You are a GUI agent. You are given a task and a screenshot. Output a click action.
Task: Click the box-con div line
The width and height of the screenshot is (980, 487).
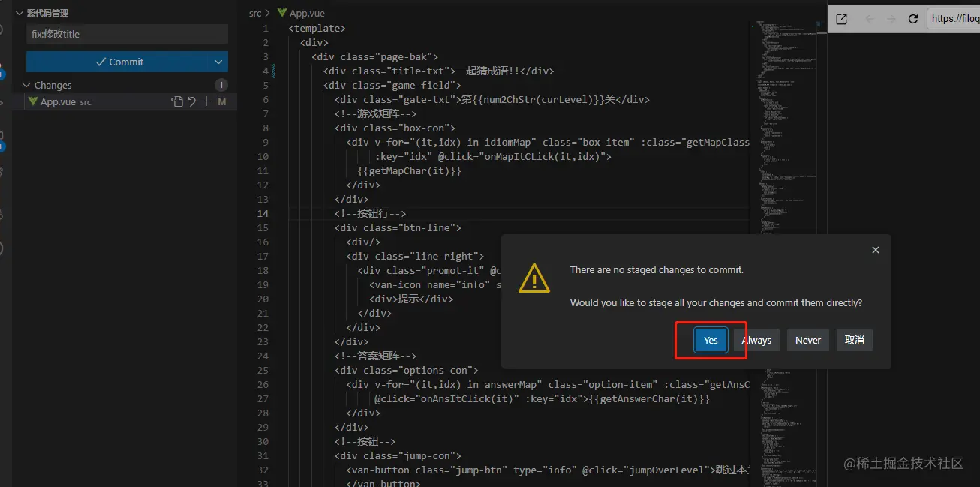click(395, 128)
